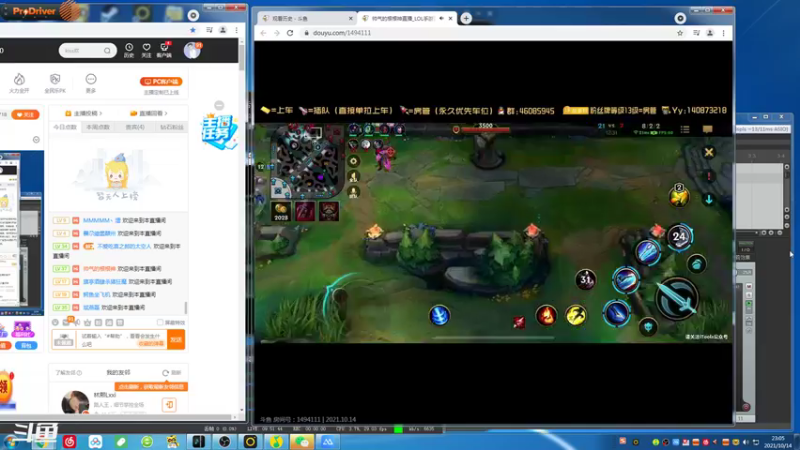Switch to the 观看历史 - 斗鱼 tab
800x450 pixels.
coord(305,18)
